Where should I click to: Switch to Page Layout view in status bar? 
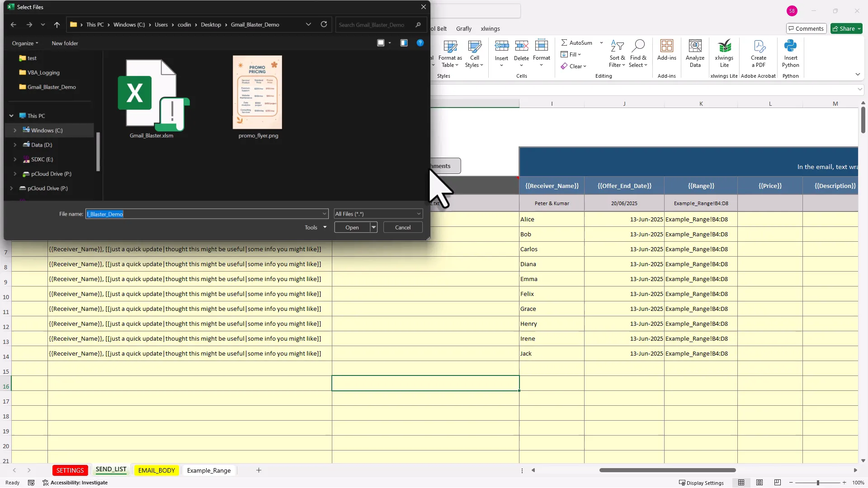click(x=759, y=483)
